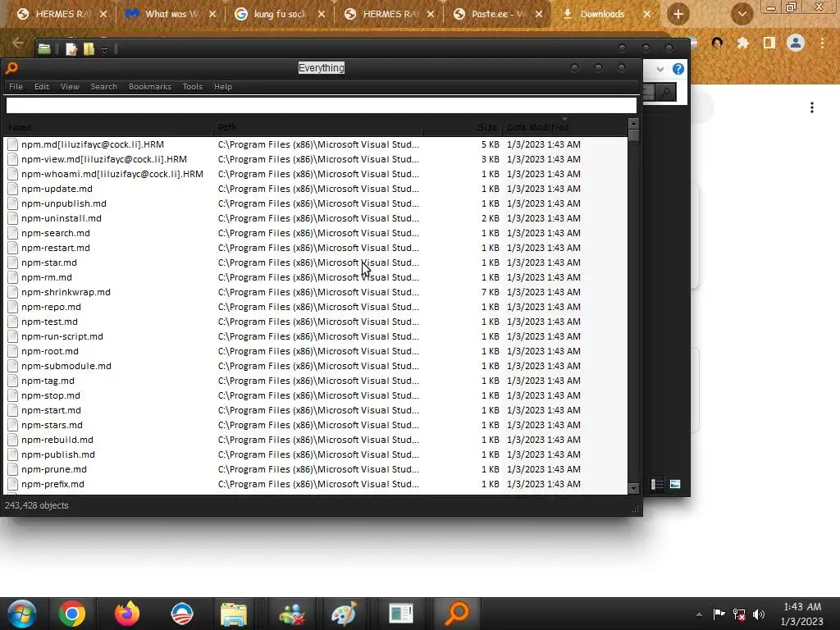Select the npm-submodule.md row
The width and height of the screenshot is (840, 630).
[315, 366]
